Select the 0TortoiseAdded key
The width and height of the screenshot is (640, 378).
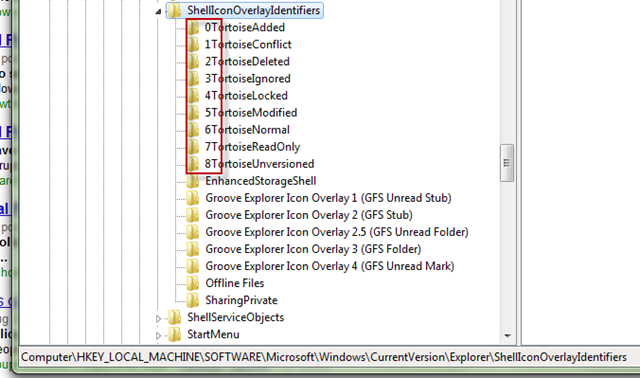[x=244, y=28]
